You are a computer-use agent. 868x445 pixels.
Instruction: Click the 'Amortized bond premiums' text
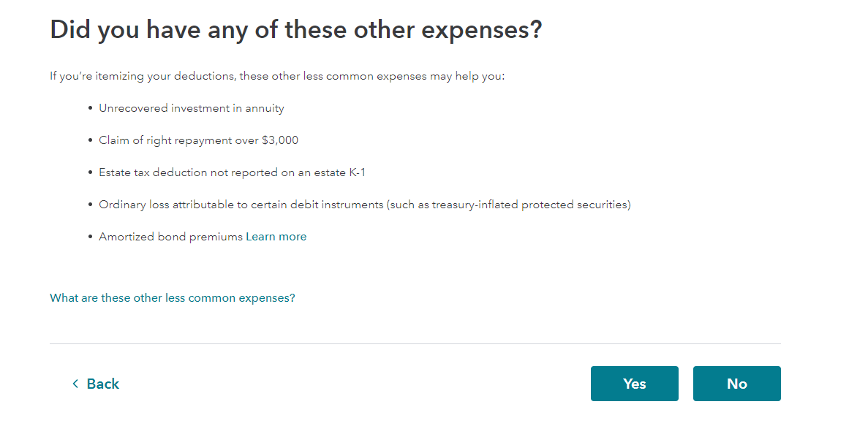[170, 237]
